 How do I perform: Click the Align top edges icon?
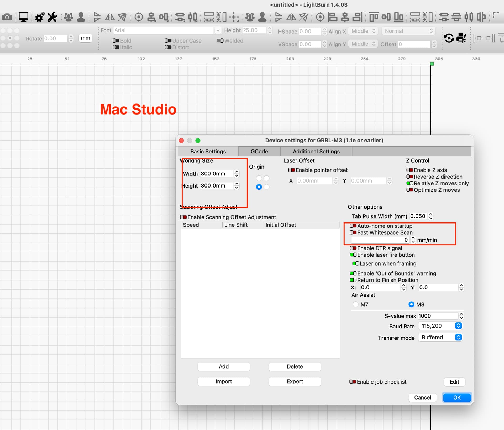pyautogui.click(x=374, y=17)
